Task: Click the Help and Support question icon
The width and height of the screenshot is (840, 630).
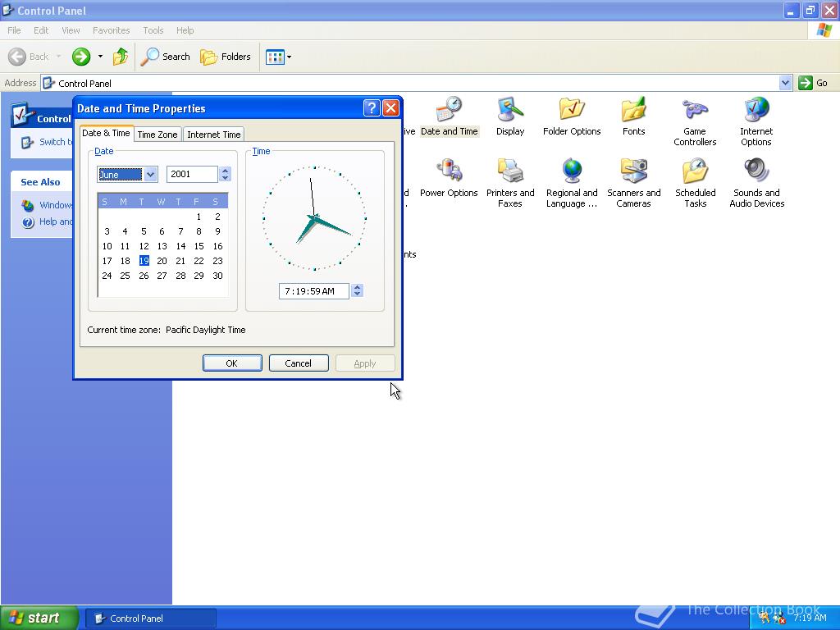Action: point(28,221)
